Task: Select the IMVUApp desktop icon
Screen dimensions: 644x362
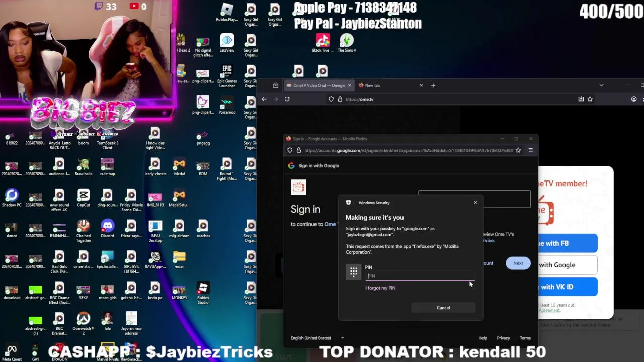Action: [x=155, y=259]
